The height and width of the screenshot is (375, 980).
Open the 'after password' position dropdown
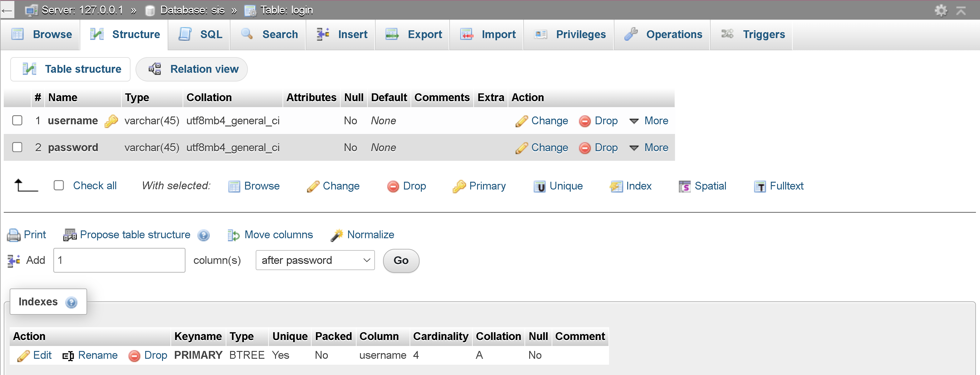315,260
